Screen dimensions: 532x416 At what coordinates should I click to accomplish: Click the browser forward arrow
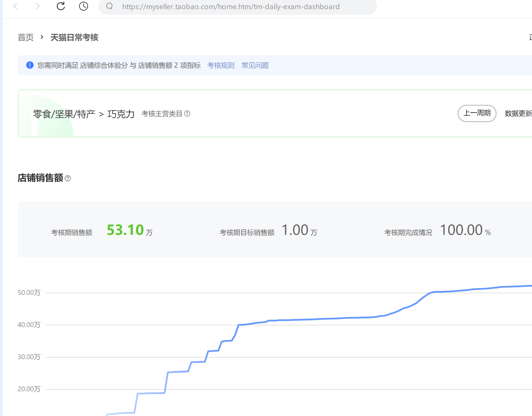click(x=38, y=6)
